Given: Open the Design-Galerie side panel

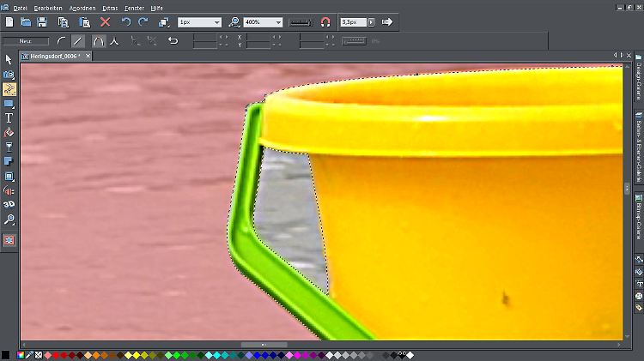Looking at the screenshot, I should (639, 82).
